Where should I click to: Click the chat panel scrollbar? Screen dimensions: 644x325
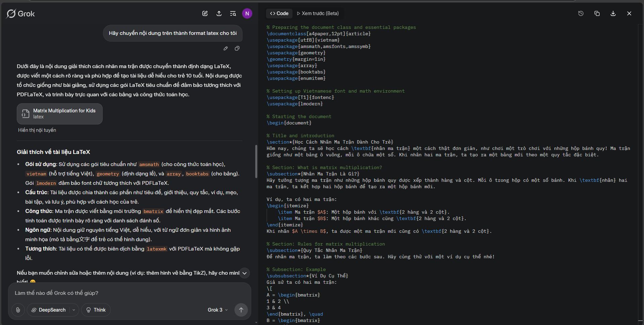256,161
